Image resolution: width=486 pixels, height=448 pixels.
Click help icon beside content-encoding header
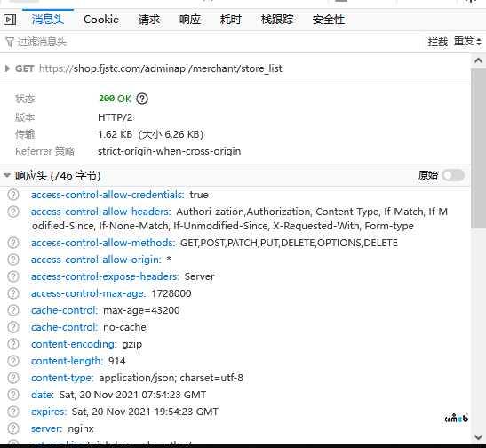(x=13, y=344)
